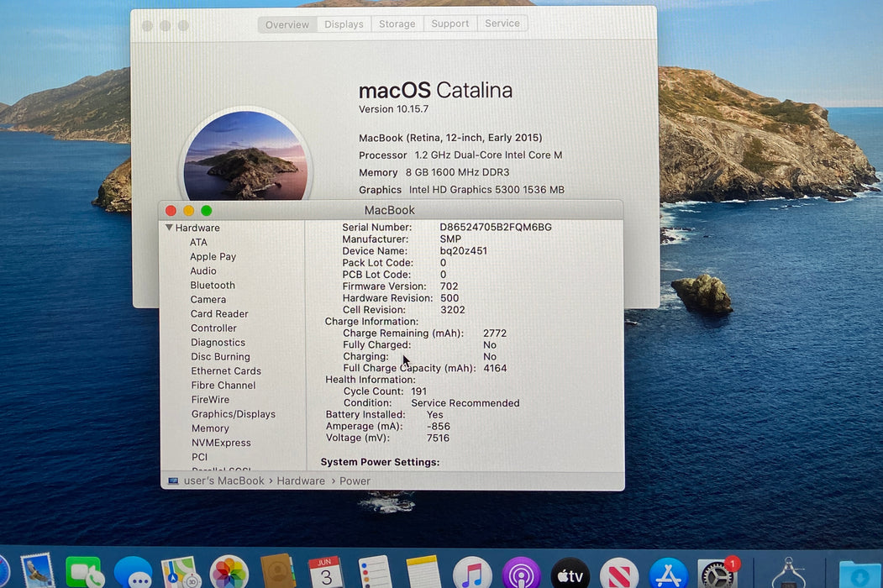The width and height of the screenshot is (883, 588).
Task: Click cell revision value 3202
Action: pyautogui.click(x=452, y=310)
